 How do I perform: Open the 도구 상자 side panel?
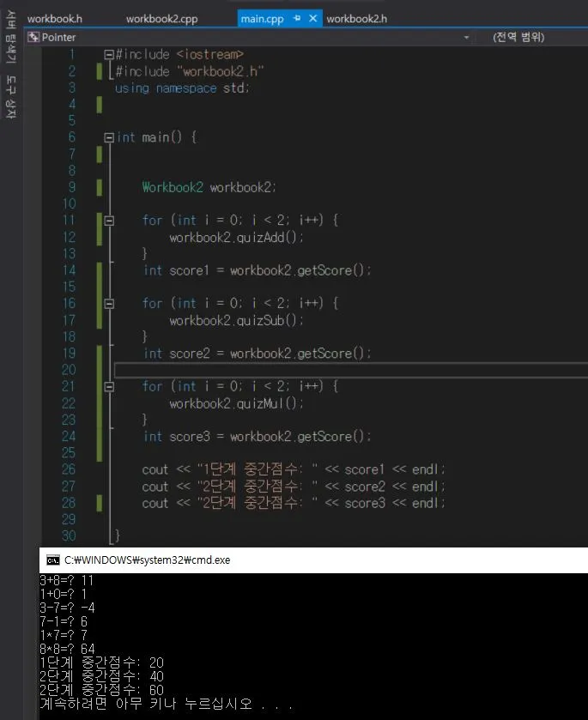click(10, 97)
